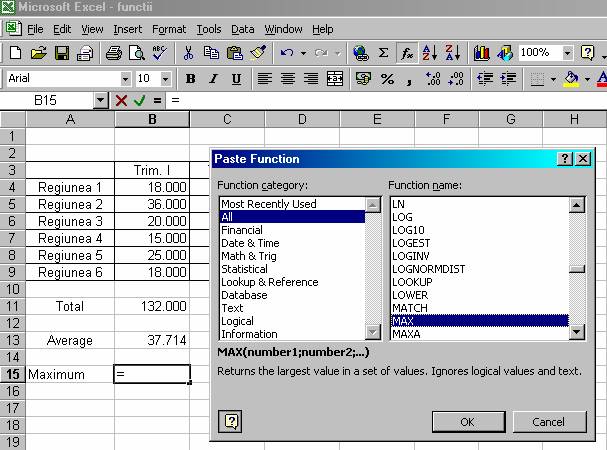Image resolution: width=607 pixels, height=450 pixels.
Task: Click the Fill Color paint bucket swatch
Action: 571,78
